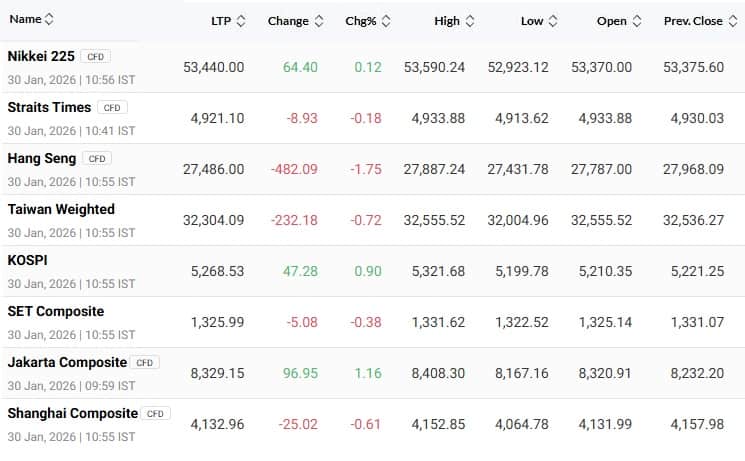Select SET Composite prev close 1,331.07

point(697,322)
